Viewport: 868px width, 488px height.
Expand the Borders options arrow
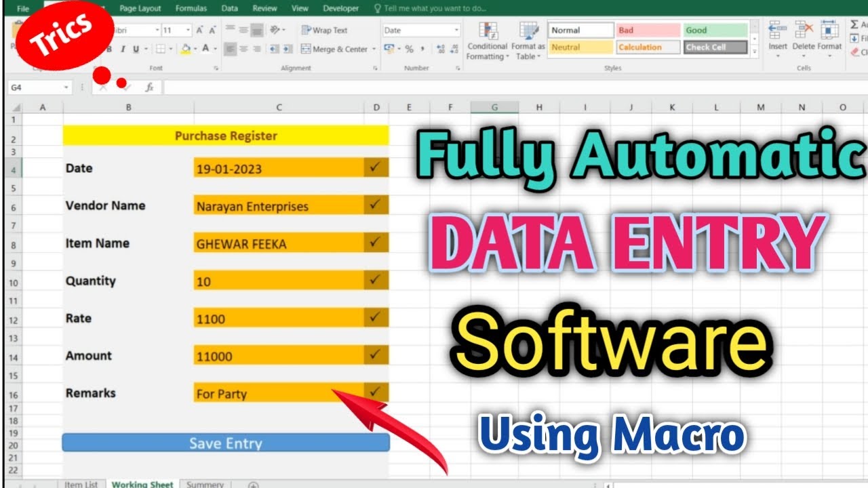coord(170,49)
